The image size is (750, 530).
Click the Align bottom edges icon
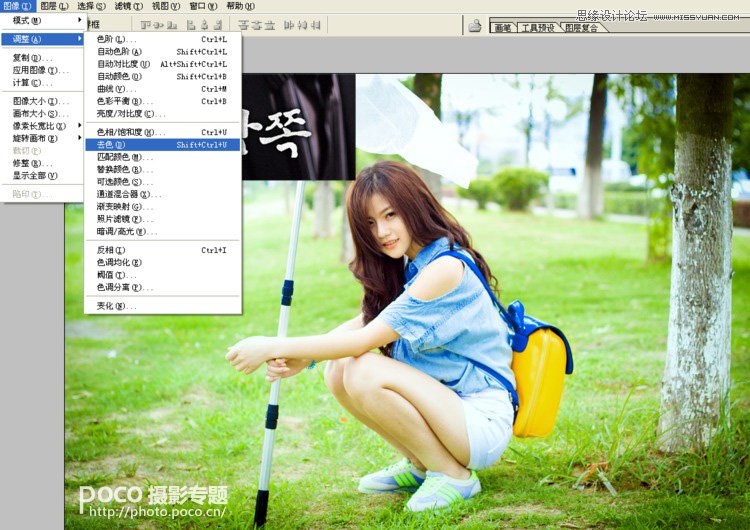tap(172, 25)
